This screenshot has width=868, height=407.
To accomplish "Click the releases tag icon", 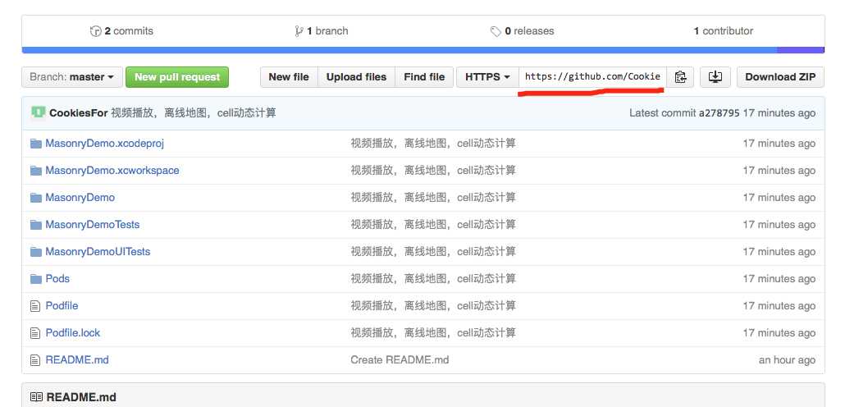I will (496, 31).
